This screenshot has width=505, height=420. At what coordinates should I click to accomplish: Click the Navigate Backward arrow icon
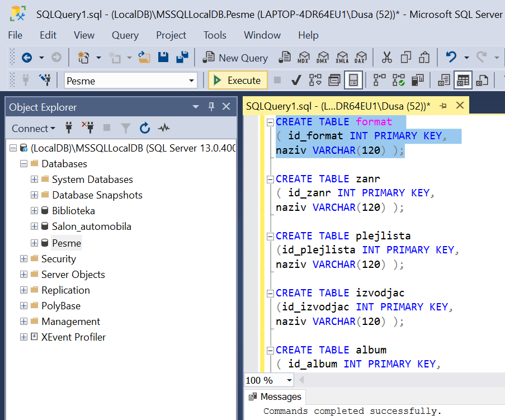pos(27,58)
